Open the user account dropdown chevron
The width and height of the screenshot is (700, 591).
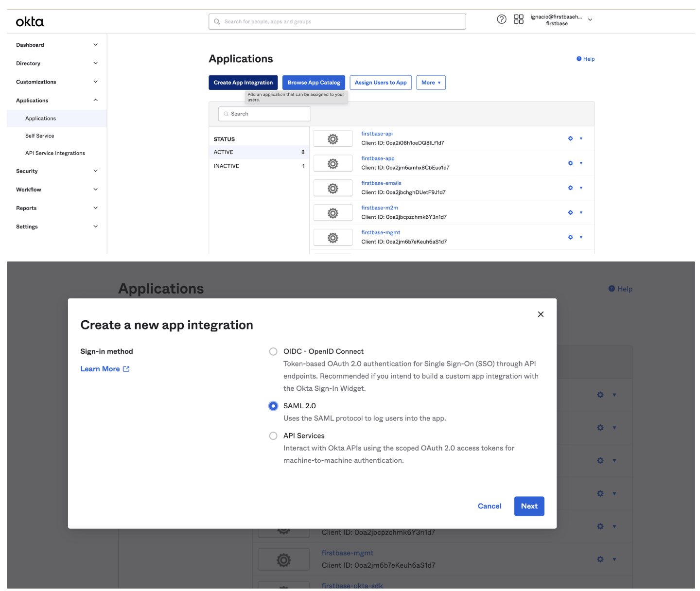pyautogui.click(x=590, y=20)
